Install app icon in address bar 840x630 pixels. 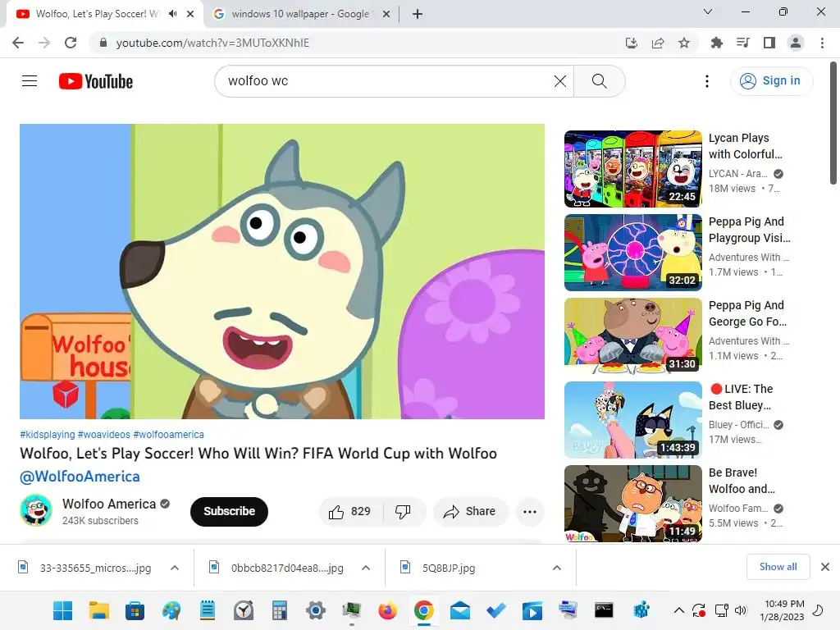pos(632,43)
